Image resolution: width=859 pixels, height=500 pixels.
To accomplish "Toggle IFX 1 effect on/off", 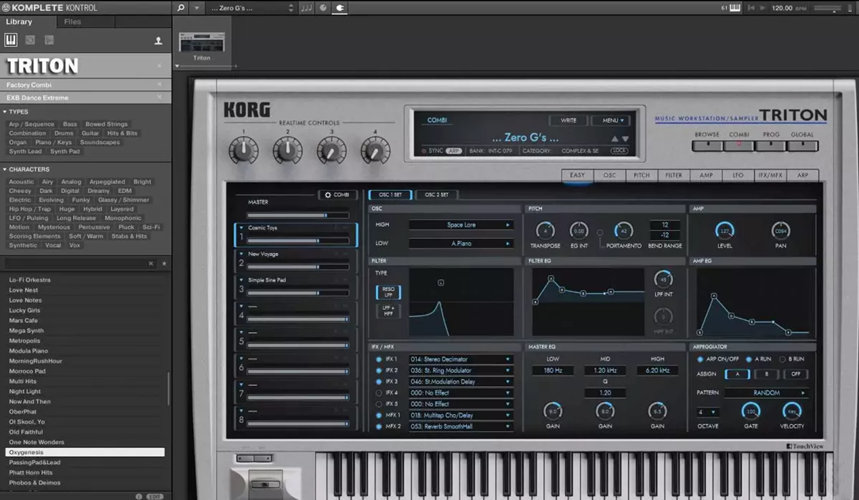I will pyautogui.click(x=379, y=359).
